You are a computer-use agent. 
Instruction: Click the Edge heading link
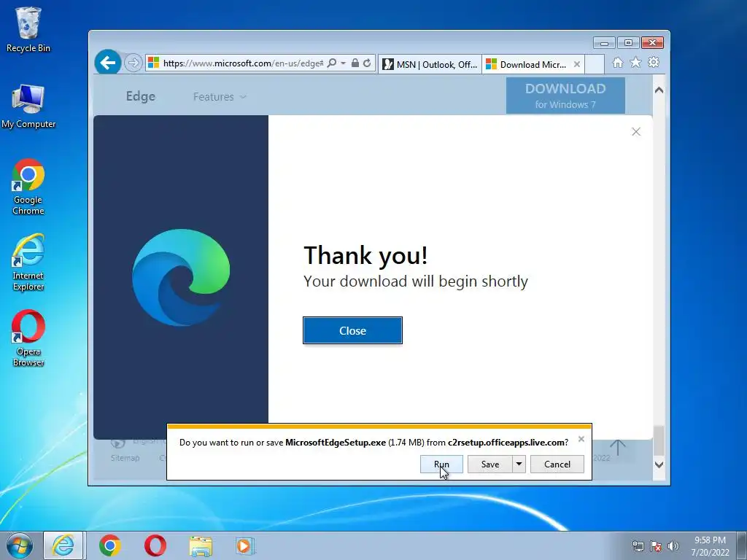click(x=141, y=96)
